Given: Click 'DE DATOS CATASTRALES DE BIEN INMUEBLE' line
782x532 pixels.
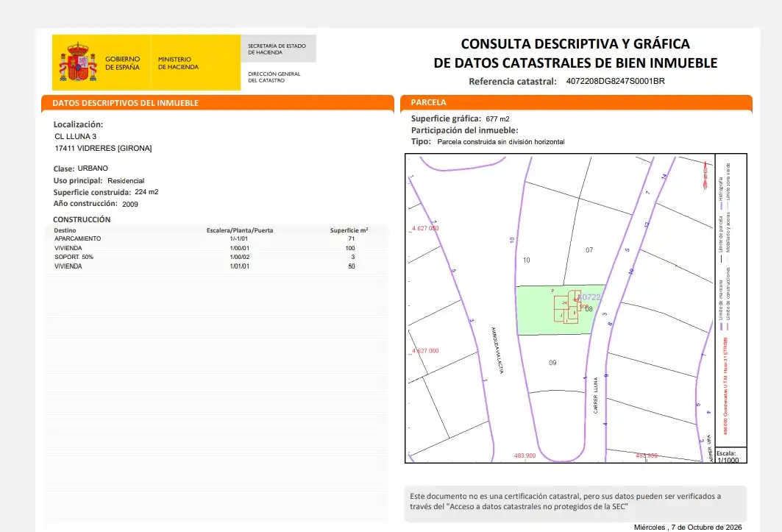Looking at the screenshot, I should [575, 63].
